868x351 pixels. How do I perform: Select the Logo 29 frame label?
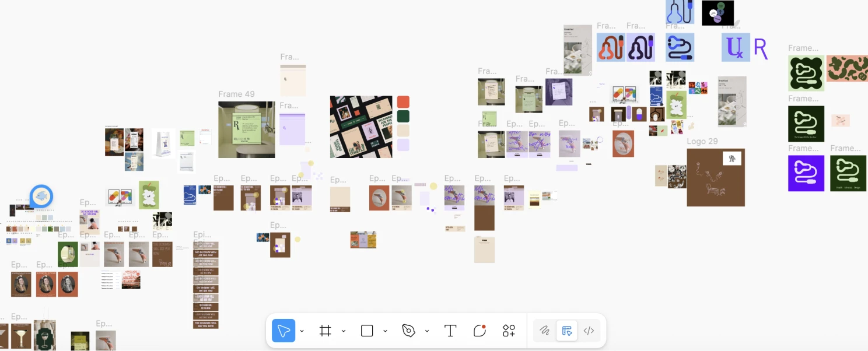[x=702, y=141]
